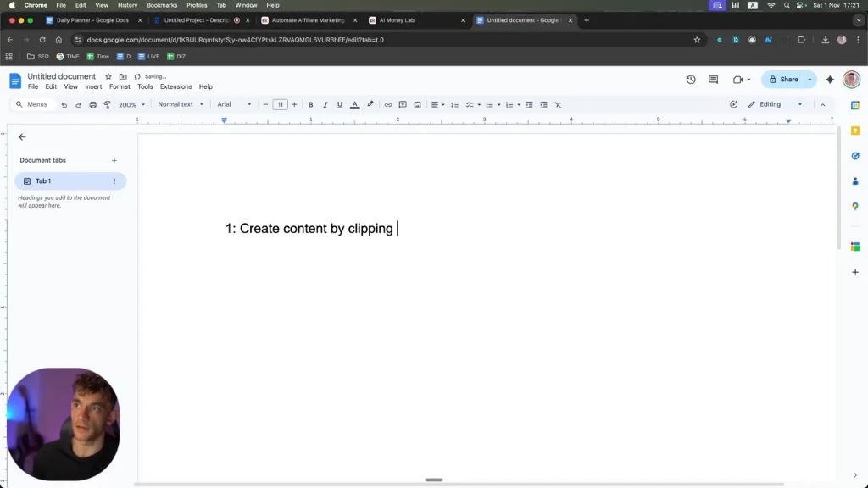This screenshot has height=488, width=868.
Task: Open the Arial font dropdown
Action: pos(234,104)
